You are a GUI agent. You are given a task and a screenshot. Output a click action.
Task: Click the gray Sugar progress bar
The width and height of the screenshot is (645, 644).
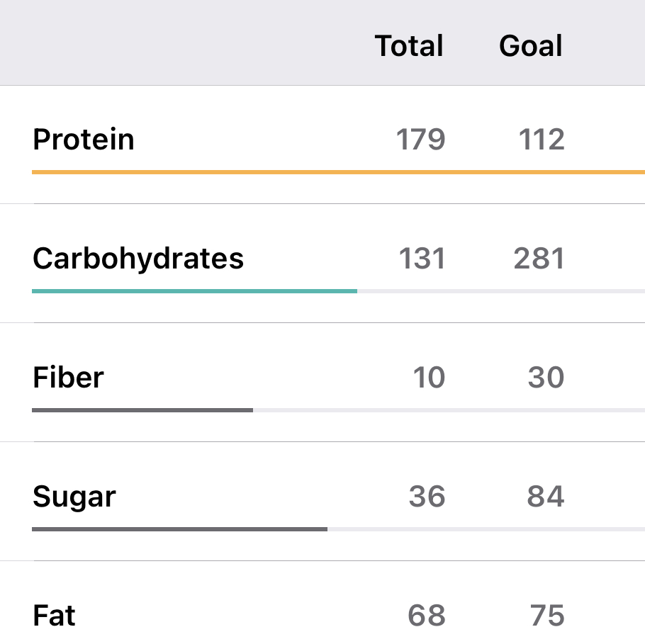(179, 529)
